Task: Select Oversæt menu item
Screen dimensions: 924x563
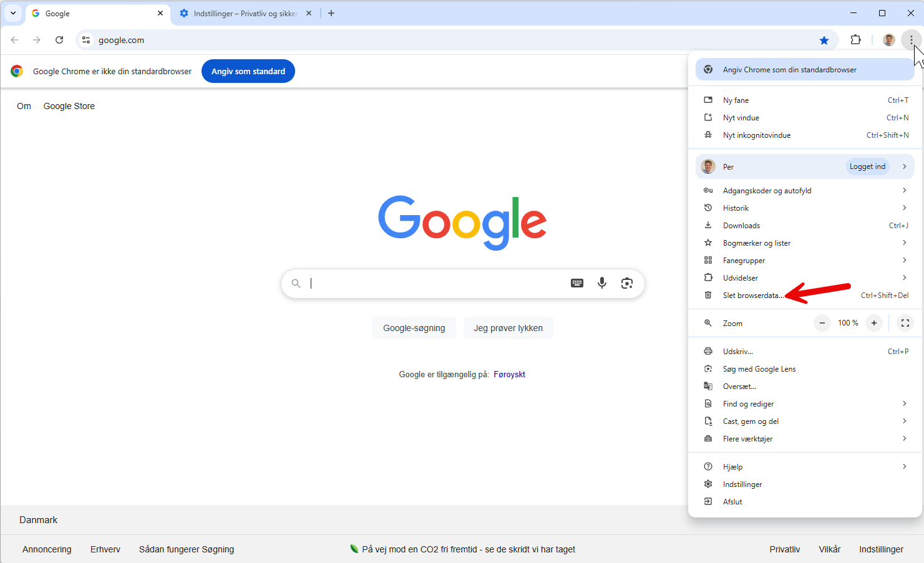Action: point(805,387)
